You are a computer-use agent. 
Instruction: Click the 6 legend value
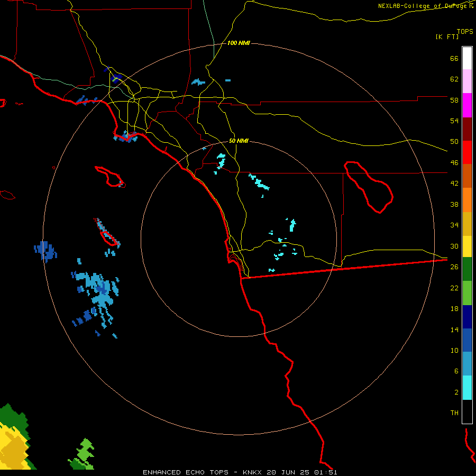[456, 371]
